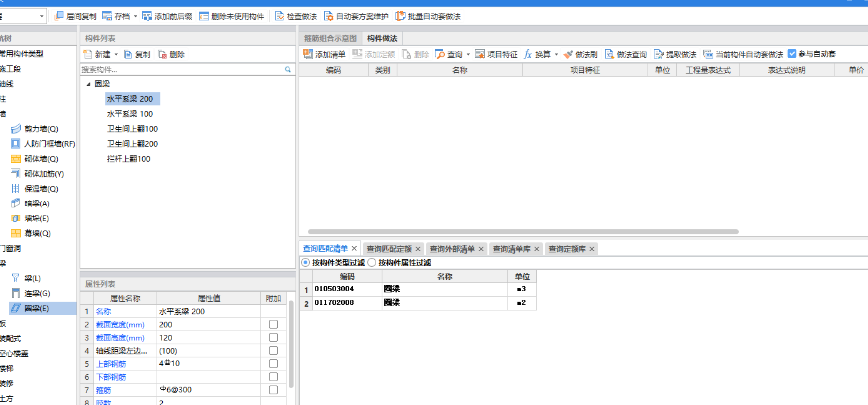868x405 pixels.
Task: Click the 查询 magnifier icon
Action: pyautogui.click(x=440, y=54)
